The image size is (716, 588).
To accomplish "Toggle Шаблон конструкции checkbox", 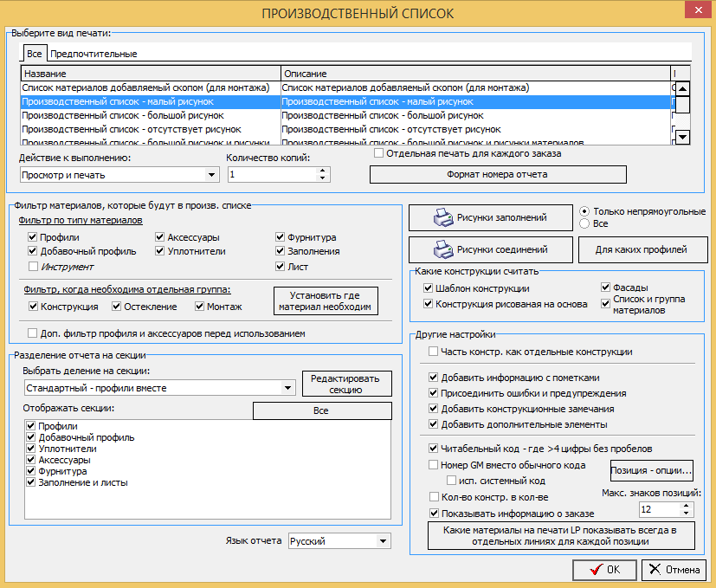I will coord(428,288).
